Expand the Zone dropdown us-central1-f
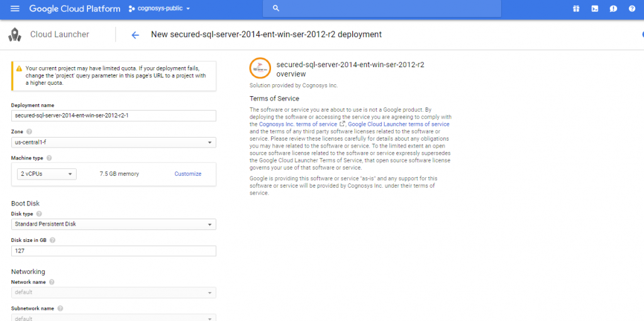The width and height of the screenshot is (644, 321). tap(113, 143)
